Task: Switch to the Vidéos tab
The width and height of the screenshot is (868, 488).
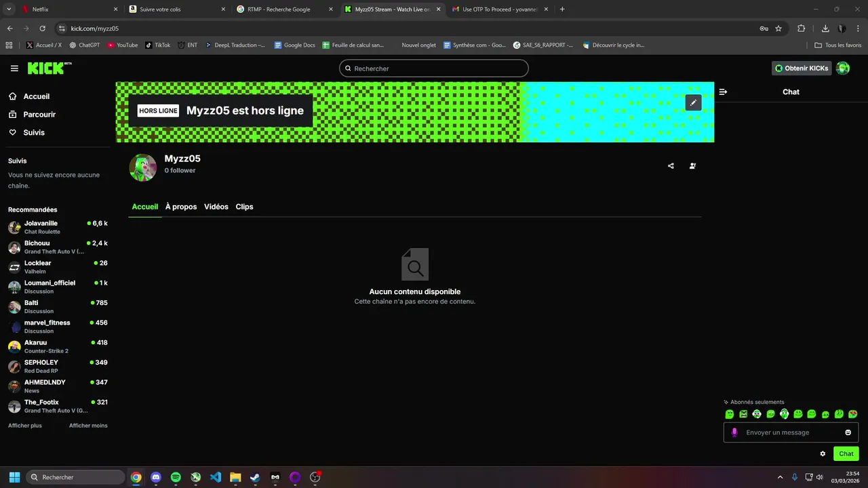Action: (x=216, y=207)
